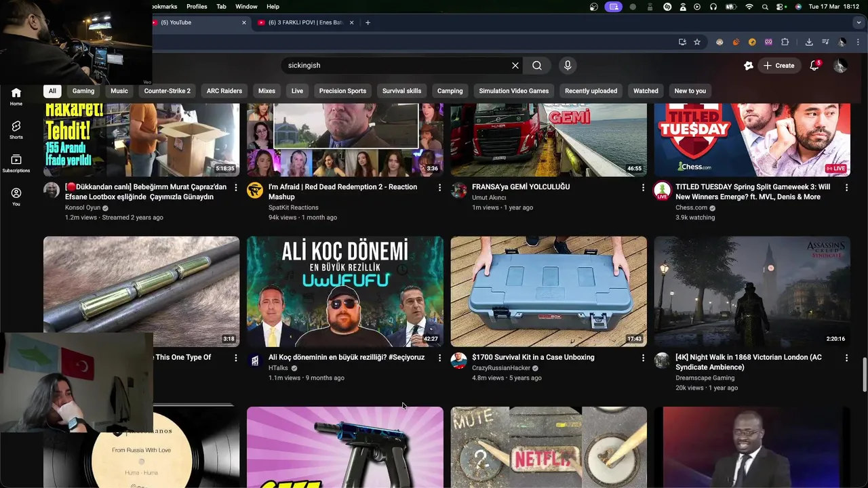Image resolution: width=868 pixels, height=488 pixels.
Task: Open SpatKit Reactions channel avatar
Action: [x=255, y=190]
